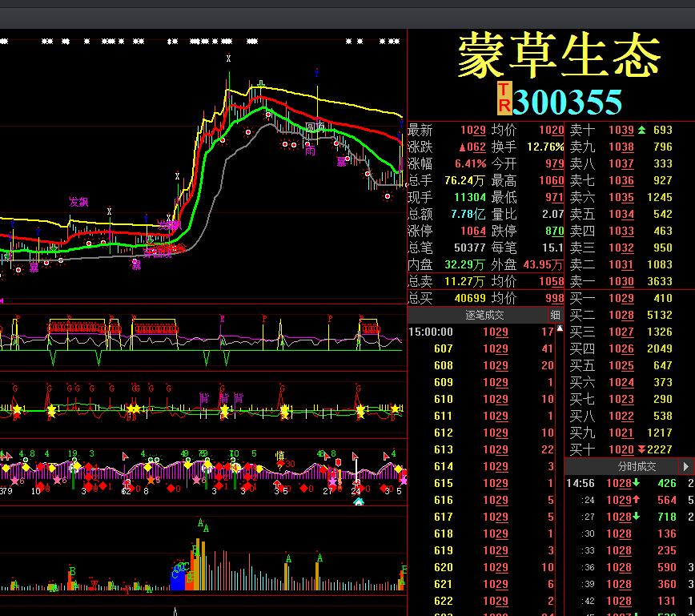This screenshot has width=695, height=616.
Task: Click the 换手 value 12.76%
Action: point(545,147)
